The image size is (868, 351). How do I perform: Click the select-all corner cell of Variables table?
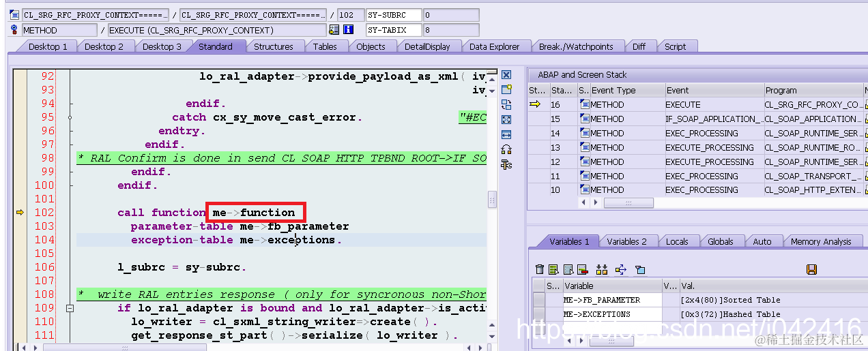click(x=538, y=286)
